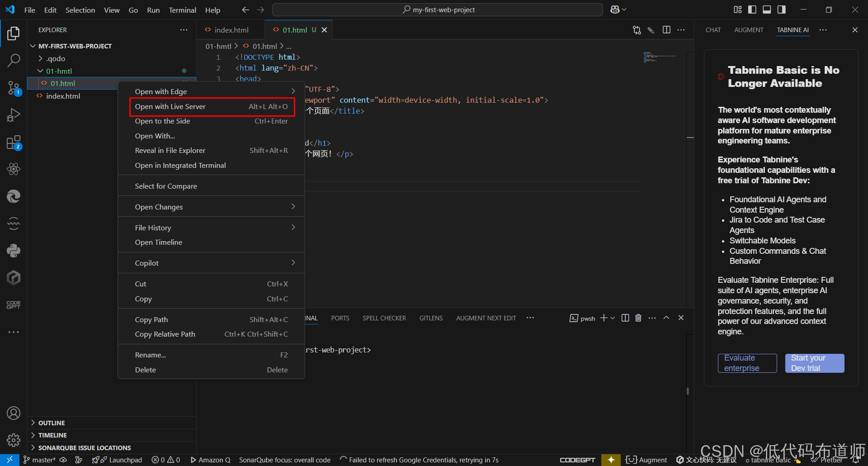
Task: Go back with the navigation arrow
Action: (245, 10)
